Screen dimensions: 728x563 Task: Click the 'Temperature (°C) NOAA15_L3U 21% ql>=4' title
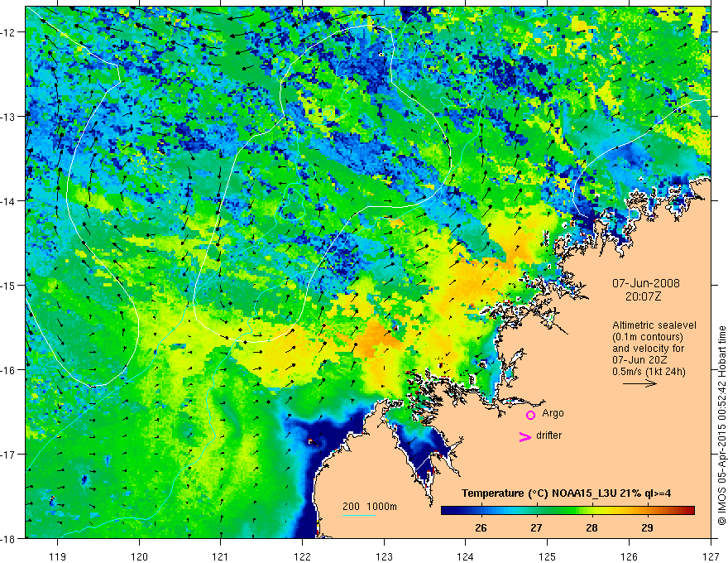[x=566, y=493]
